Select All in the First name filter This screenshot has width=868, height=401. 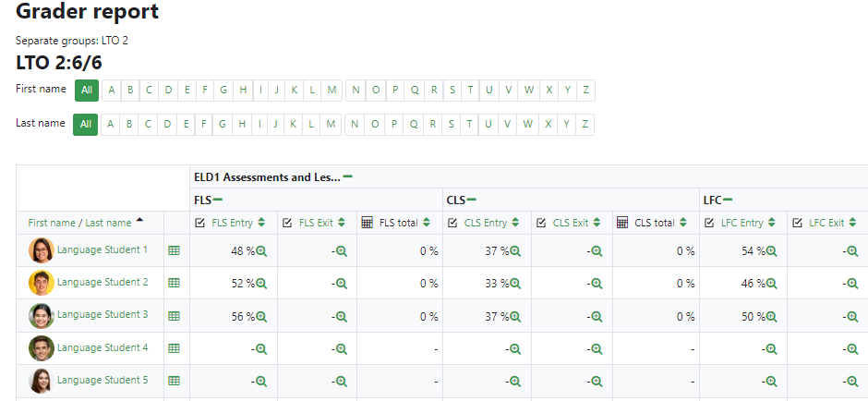pyautogui.click(x=87, y=90)
